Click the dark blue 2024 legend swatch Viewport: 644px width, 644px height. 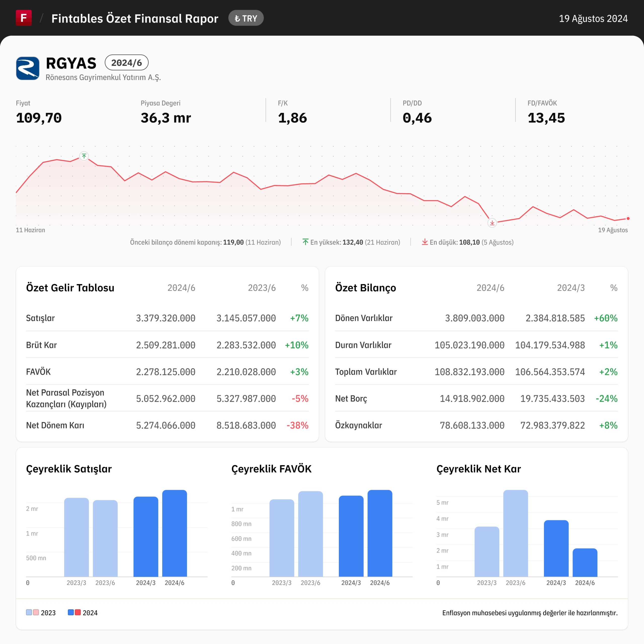pyautogui.click(x=71, y=612)
